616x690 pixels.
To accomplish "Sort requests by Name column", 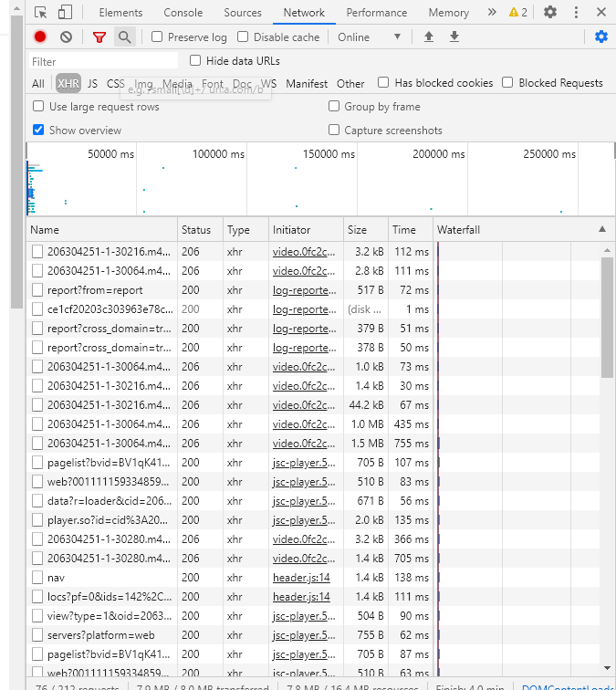I will [x=102, y=229].
